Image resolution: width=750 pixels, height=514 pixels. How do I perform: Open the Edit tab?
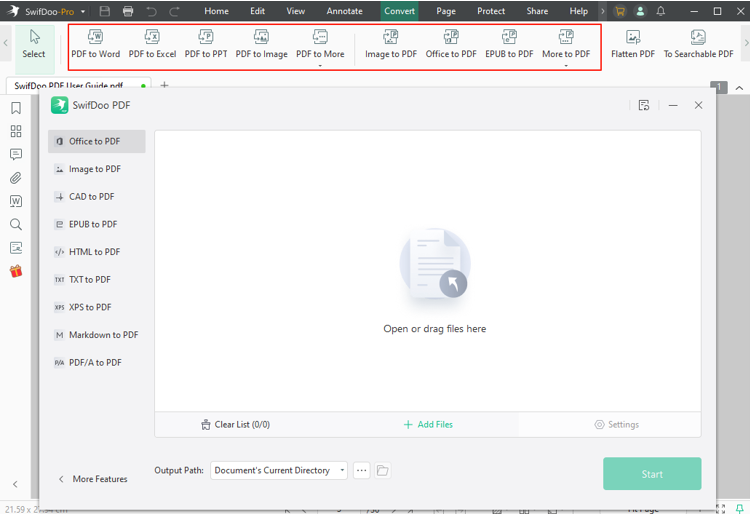click(x=257, y=11)
